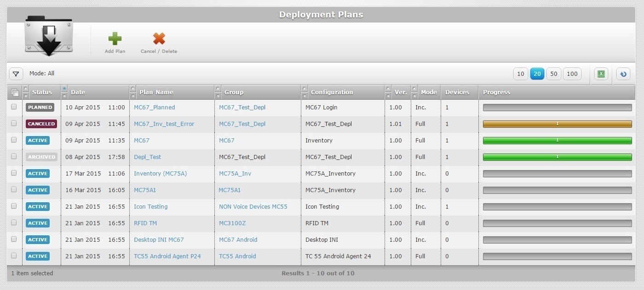Screen dimensions: 644x290
Task: Click the Plan Name column header label
Action: coord(156,92)
